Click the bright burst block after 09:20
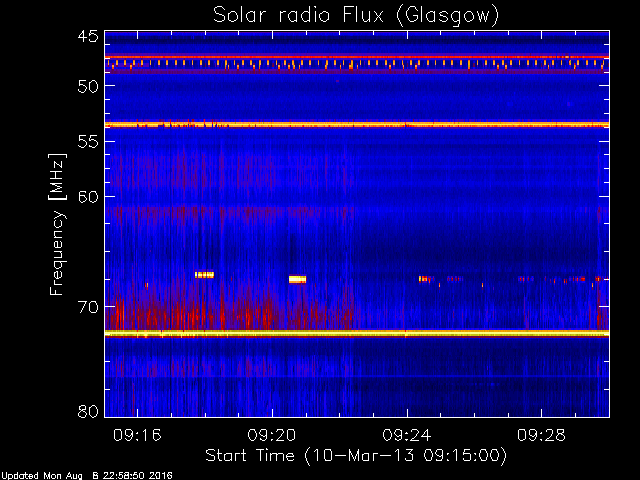 (298, 279)
